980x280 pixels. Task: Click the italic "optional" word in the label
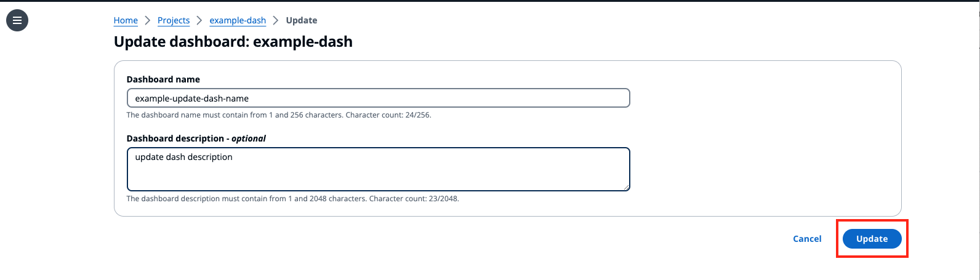tap(249, 138)
